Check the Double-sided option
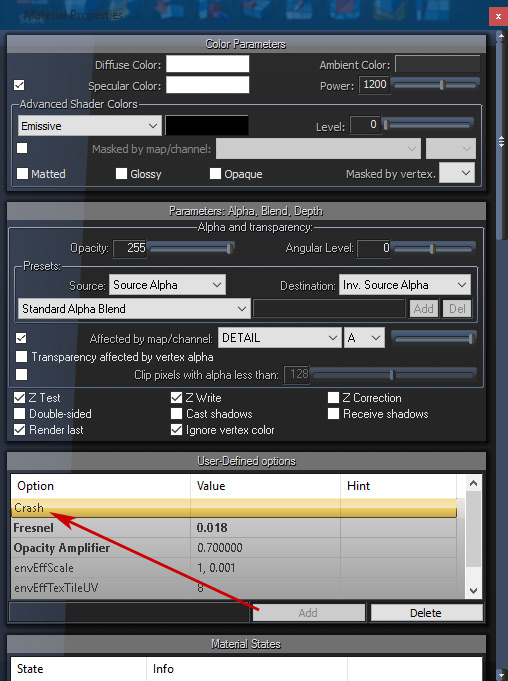This screenshot has height=681, width=508. [x=20, y=413]
